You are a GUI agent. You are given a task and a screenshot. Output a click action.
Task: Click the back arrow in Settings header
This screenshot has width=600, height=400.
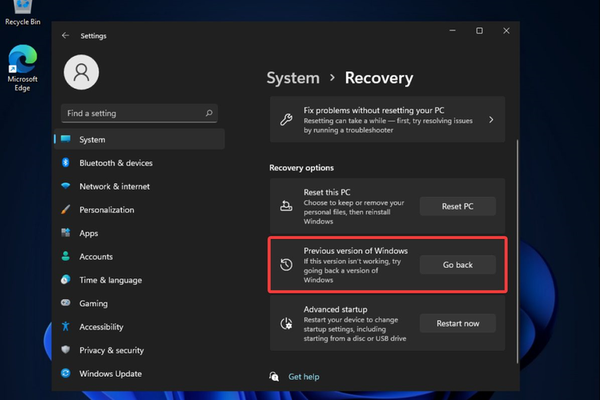(x=66, y=35)
